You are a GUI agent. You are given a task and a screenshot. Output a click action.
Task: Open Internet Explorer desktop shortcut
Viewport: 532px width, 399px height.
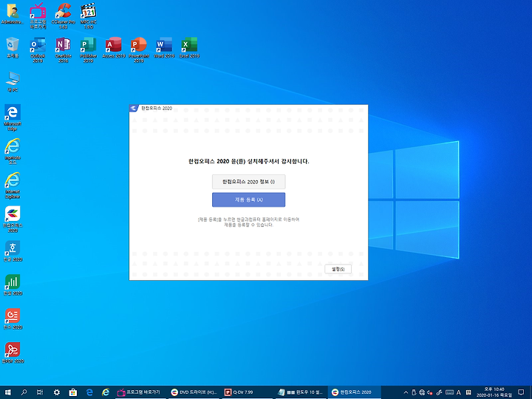coord(13,185)
